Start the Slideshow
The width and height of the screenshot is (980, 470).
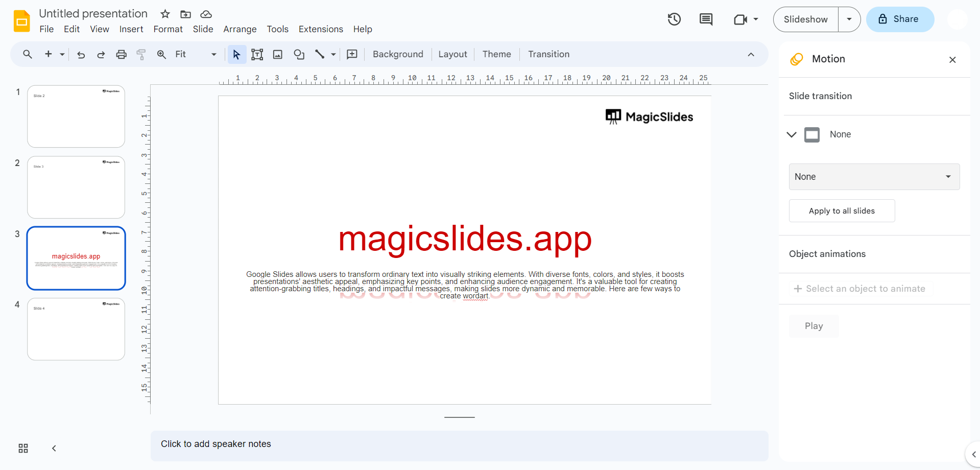pyautogui.click(x=806, y=19)
